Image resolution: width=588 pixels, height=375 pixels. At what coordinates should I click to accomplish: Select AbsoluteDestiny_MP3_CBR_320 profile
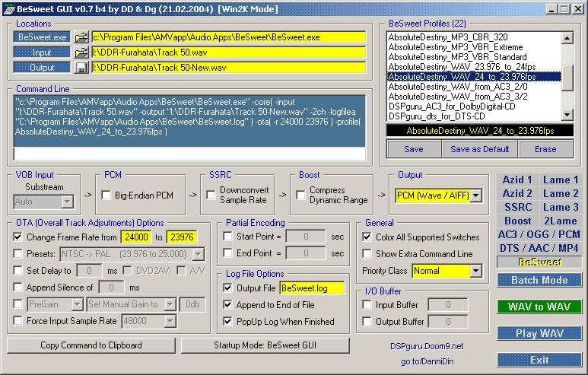pos(474,37)
